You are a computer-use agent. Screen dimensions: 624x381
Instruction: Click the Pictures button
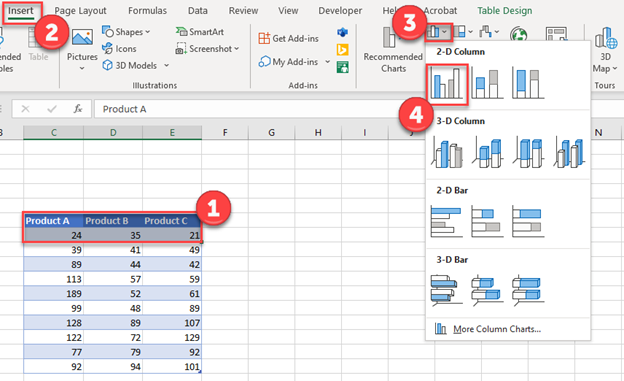pyautogui.click(x=82, y=49)
